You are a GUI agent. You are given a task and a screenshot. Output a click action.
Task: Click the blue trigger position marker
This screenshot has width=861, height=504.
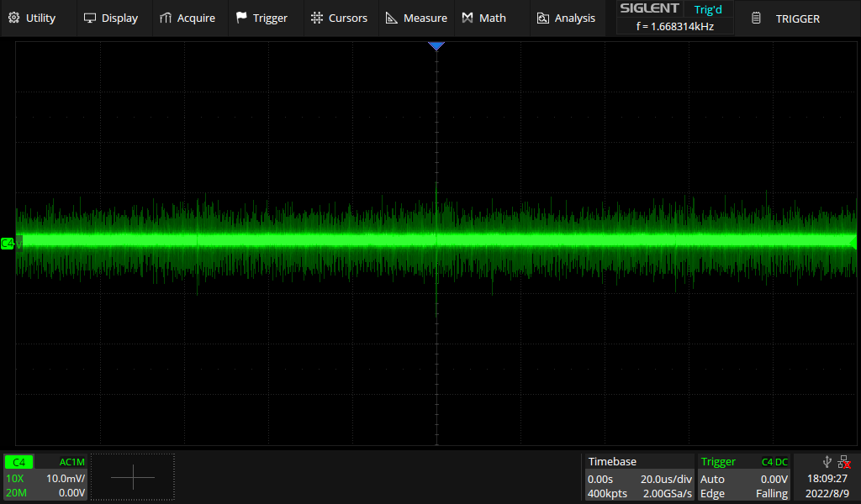point(436,46)
